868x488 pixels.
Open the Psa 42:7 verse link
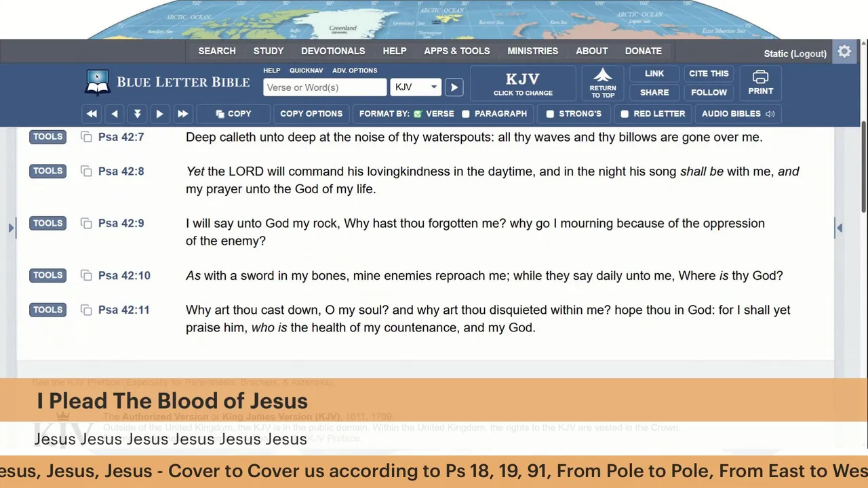121,137
